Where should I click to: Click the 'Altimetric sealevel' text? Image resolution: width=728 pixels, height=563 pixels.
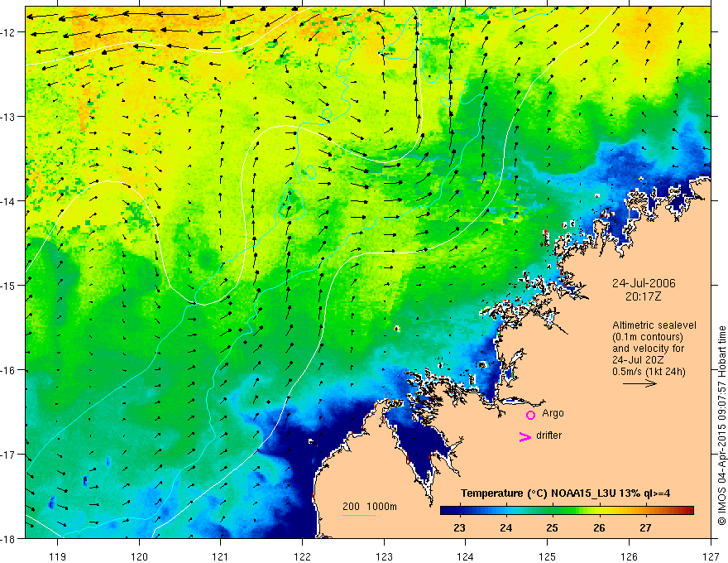point(654,325)
